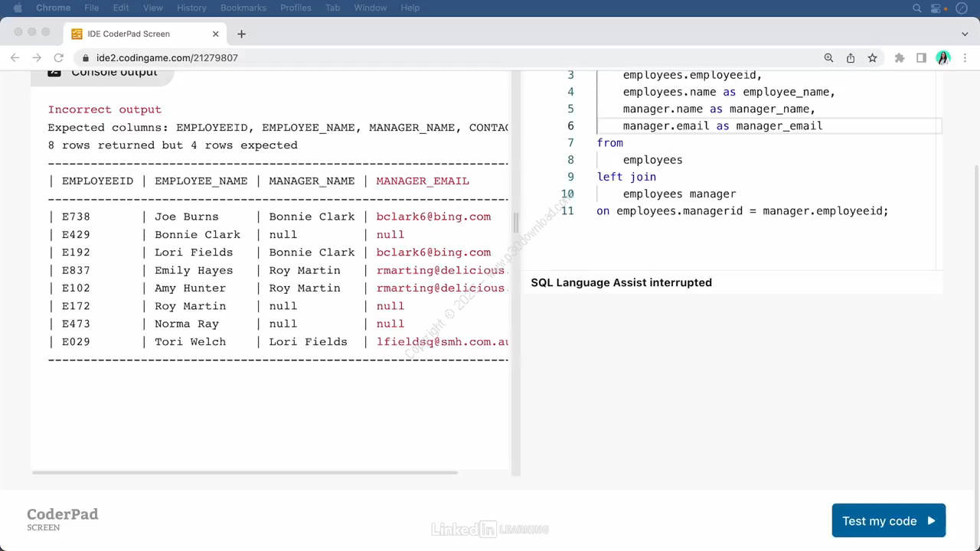980x551 pixels.
Task: Click the E738 employee id cell
Action: coord(76,217)
